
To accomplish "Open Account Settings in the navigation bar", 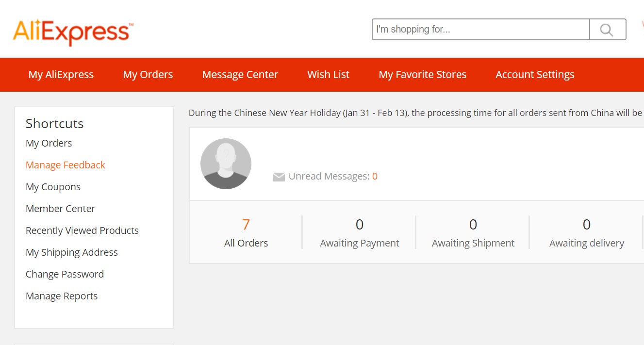I will tap(535, 75).
